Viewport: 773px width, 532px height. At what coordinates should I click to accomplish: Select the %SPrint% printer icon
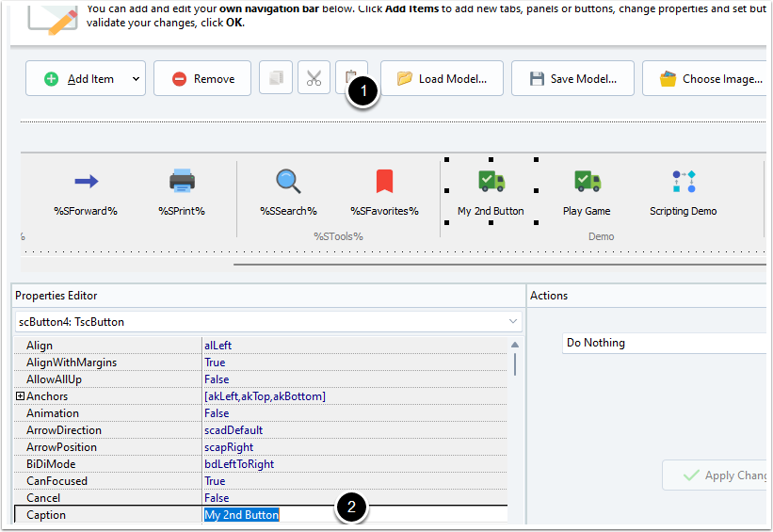pyautogui.click(x=182, y=182)
